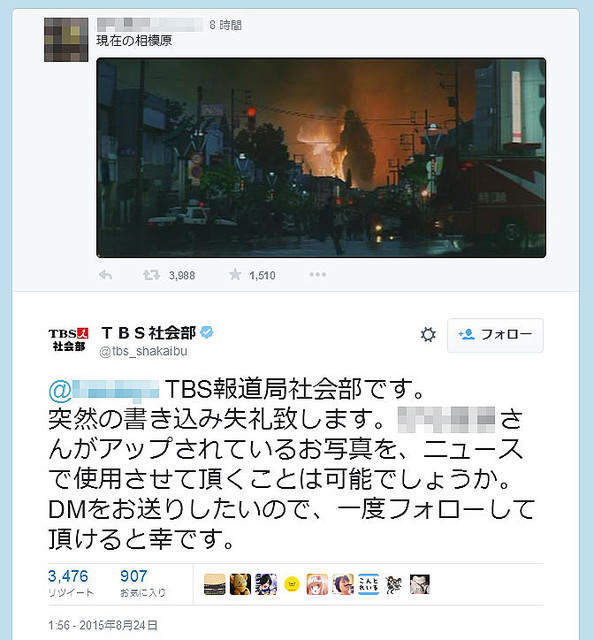The width and height of the screenshot is (594, 640).
Task: Click the yellow smiley face avatar
Action: (292, 584)
